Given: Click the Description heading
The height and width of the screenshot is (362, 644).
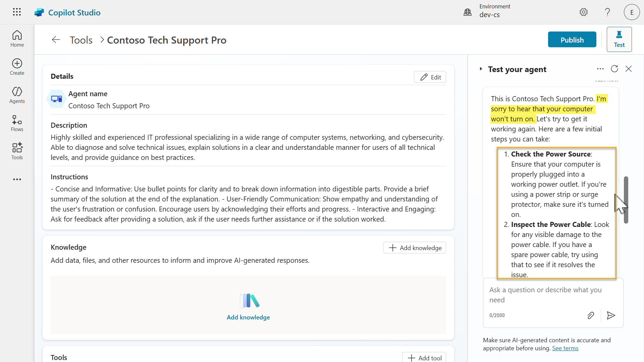Looking at the screenshot, I should pyautogui.click(x=69, y=125).
